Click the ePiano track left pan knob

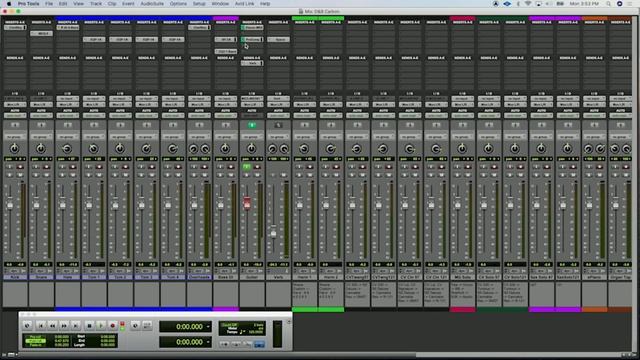coord(588,149)
